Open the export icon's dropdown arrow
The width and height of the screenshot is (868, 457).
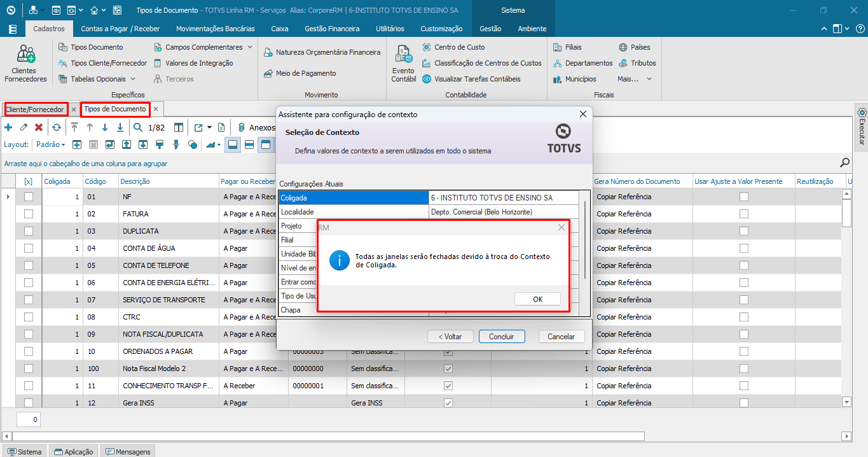209,127
